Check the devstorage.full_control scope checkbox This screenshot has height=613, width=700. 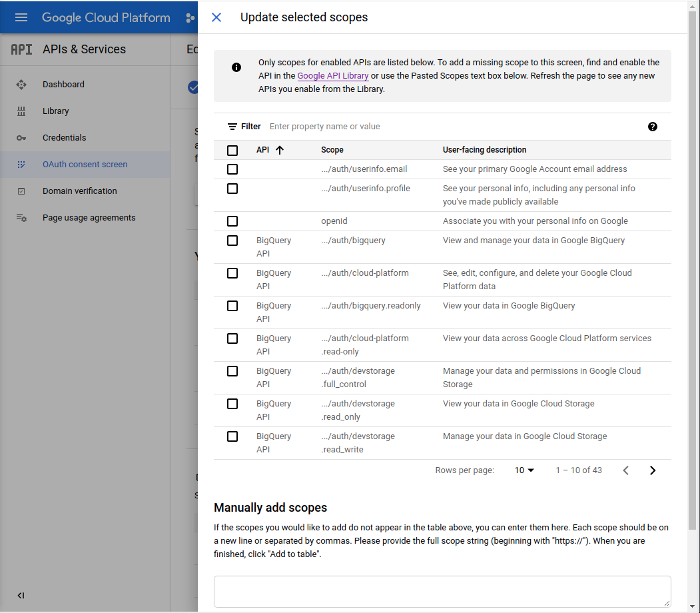(232, 371)
